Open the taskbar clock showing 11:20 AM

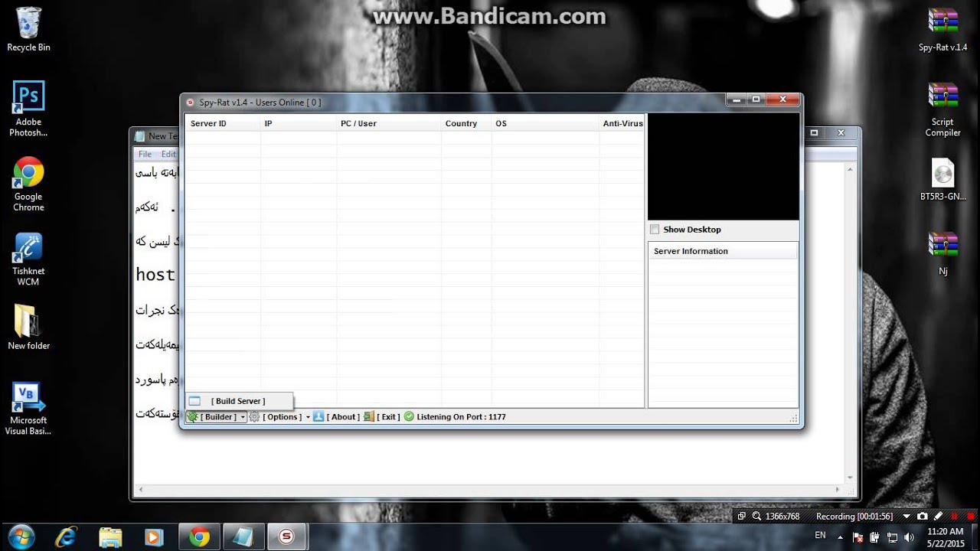click(946, 537)
